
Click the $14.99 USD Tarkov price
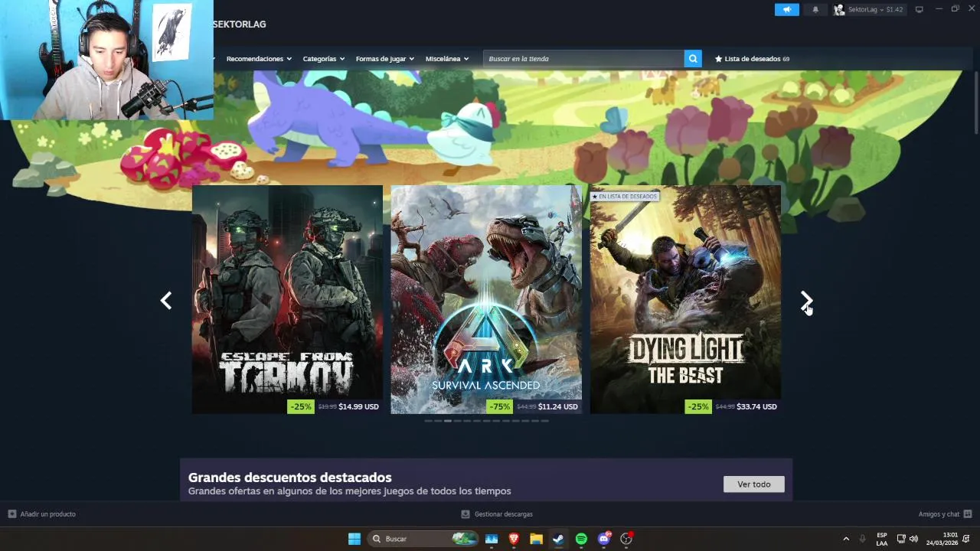(358, 406)
